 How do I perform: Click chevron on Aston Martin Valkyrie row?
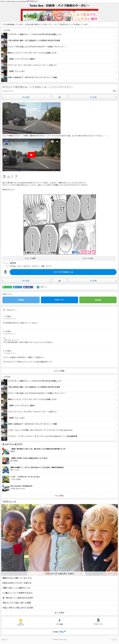coord(116,66)
